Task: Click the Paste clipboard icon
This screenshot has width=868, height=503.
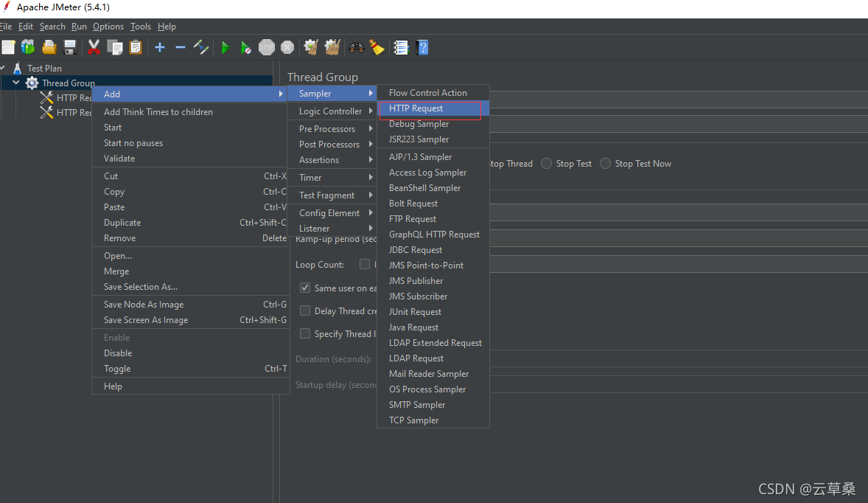Action: coord(136,48)
